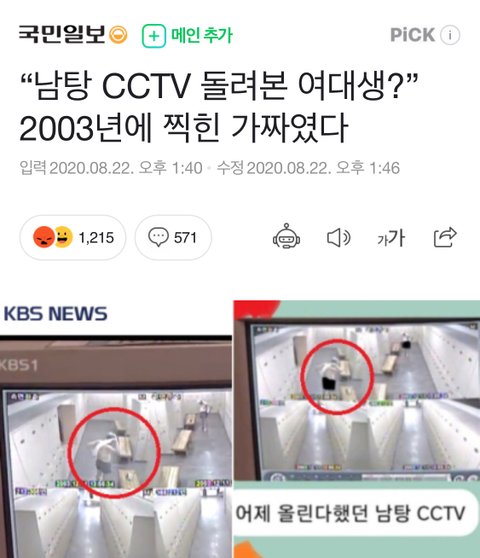Click the PiCK label
The width and height of the screenshot is (480, 558).
pos(412,35)
